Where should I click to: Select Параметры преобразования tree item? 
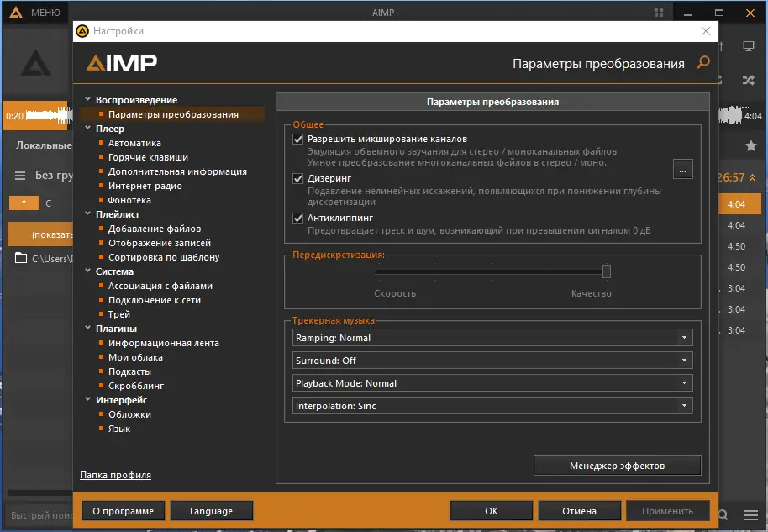(173, 114)
